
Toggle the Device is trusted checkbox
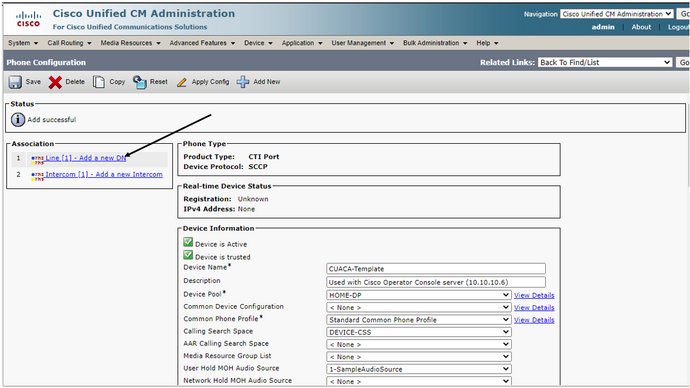click(x=188, y=255)
